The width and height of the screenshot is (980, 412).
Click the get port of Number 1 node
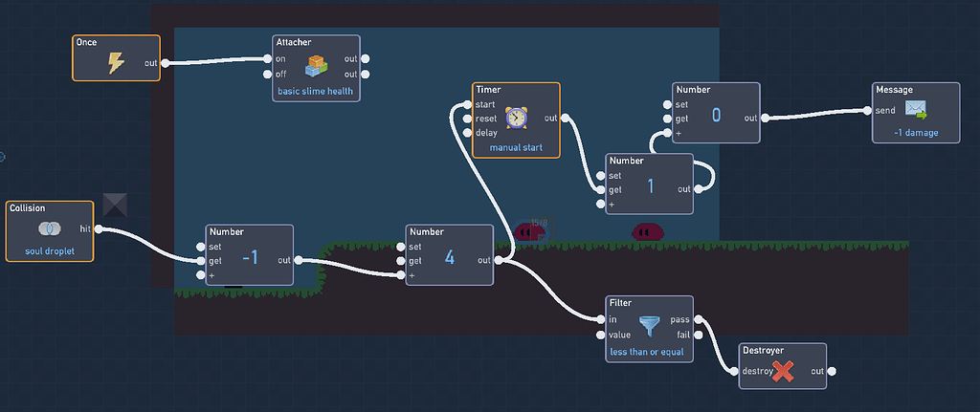(x=601, y=190)
